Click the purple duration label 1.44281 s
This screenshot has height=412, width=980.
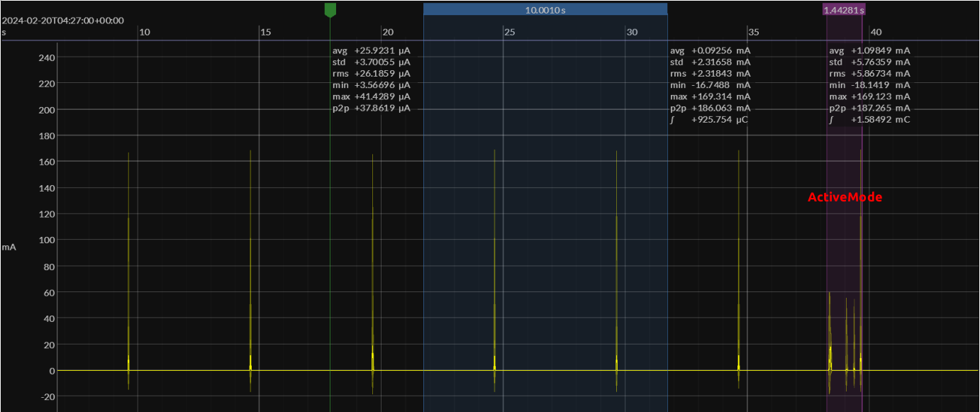844,9
